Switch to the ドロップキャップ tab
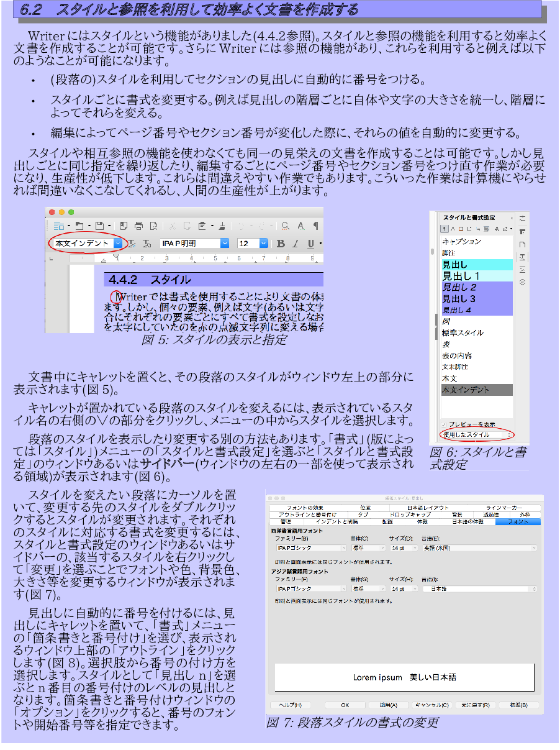 pyautogui.click(x=410, y=514)
